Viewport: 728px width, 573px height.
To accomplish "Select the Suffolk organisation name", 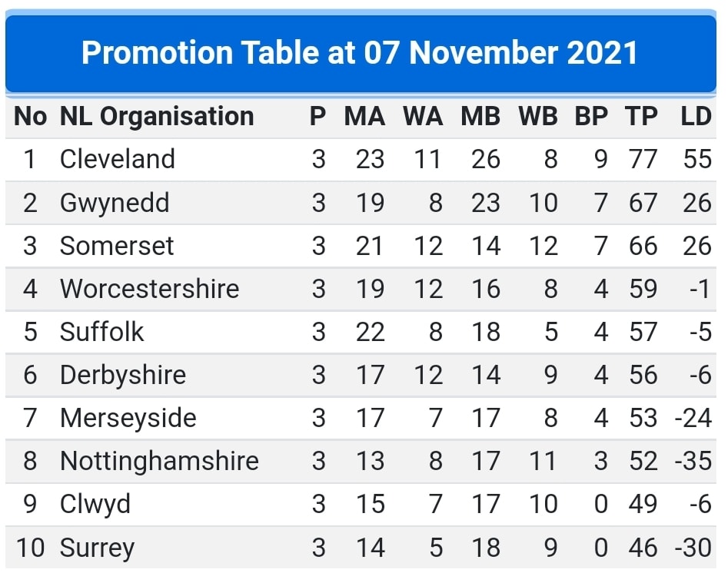I will tap(101, 332).
